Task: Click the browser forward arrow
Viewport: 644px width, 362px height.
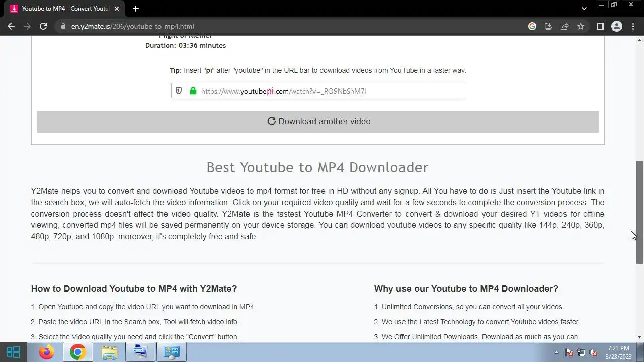Action: point(27,26)
